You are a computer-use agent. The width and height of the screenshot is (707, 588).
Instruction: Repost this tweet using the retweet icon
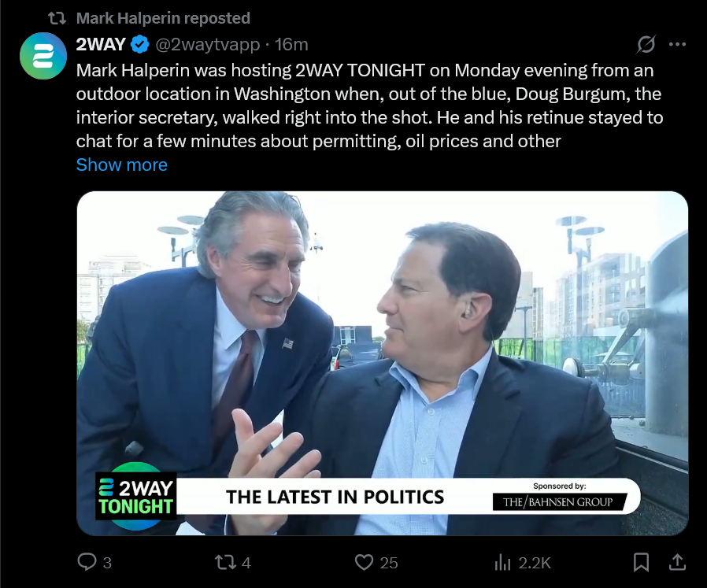[225, 562]
